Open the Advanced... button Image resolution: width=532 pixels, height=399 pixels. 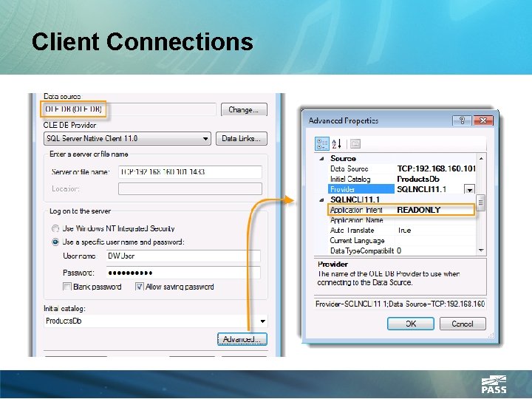[x=242, y=339]
